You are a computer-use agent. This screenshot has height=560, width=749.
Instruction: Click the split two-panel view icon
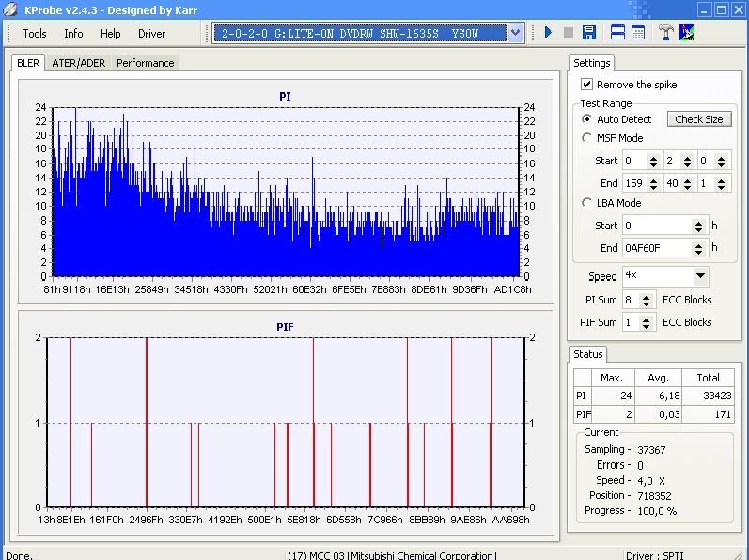(617, 33)
